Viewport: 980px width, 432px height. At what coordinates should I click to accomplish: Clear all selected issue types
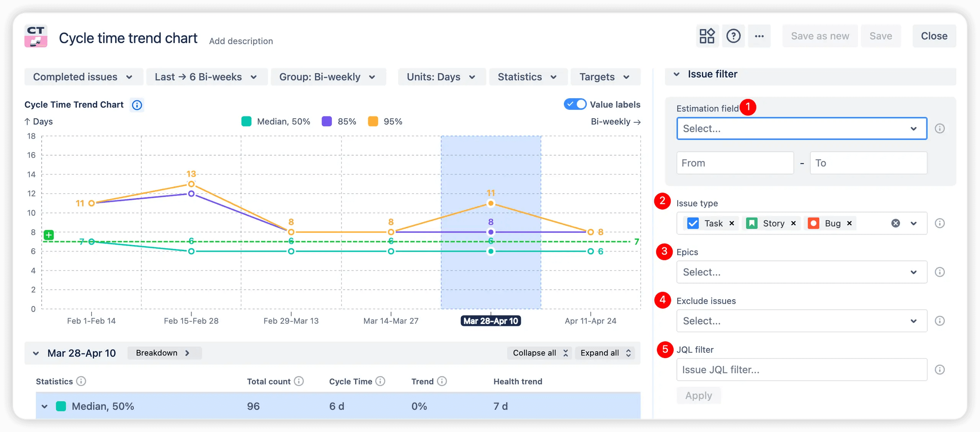click(895, 223)
